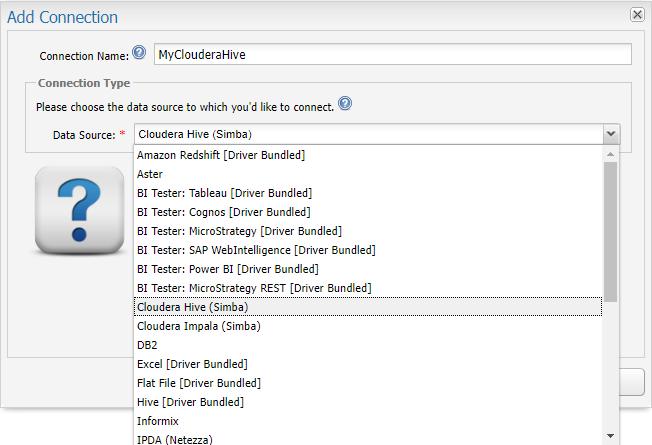Pick BI Tester: MicroStrategy [Driver Bundled]
This screenshot has width=652, height=445.
point(368,231)
